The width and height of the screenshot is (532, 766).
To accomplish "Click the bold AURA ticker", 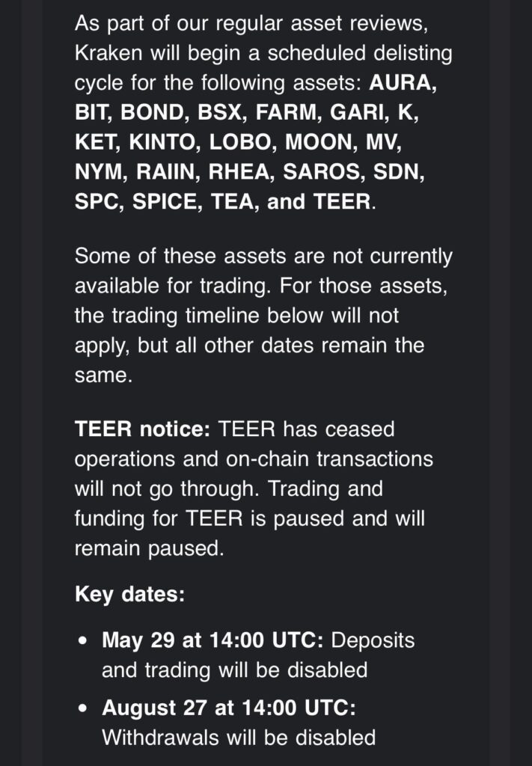I will pos(400,82).
